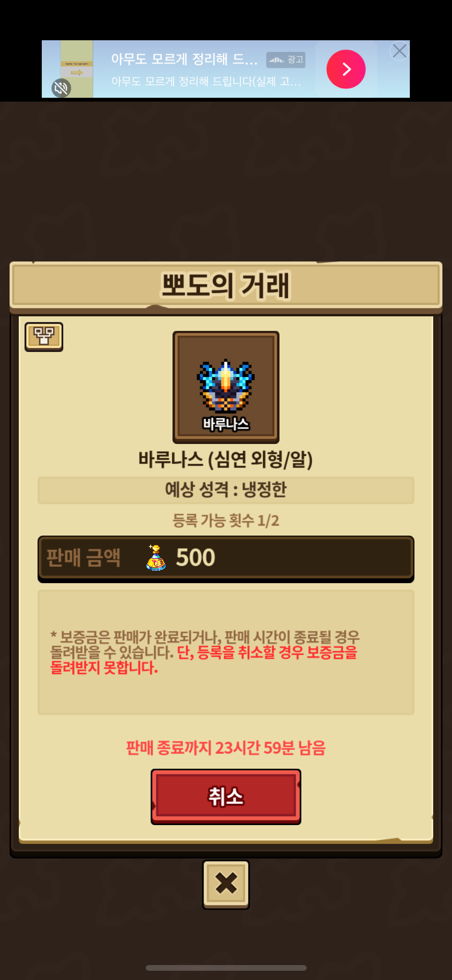Tap the 예상 성격 : 냉정한 bar
452x980 pixels.
[x=226, y=490]
